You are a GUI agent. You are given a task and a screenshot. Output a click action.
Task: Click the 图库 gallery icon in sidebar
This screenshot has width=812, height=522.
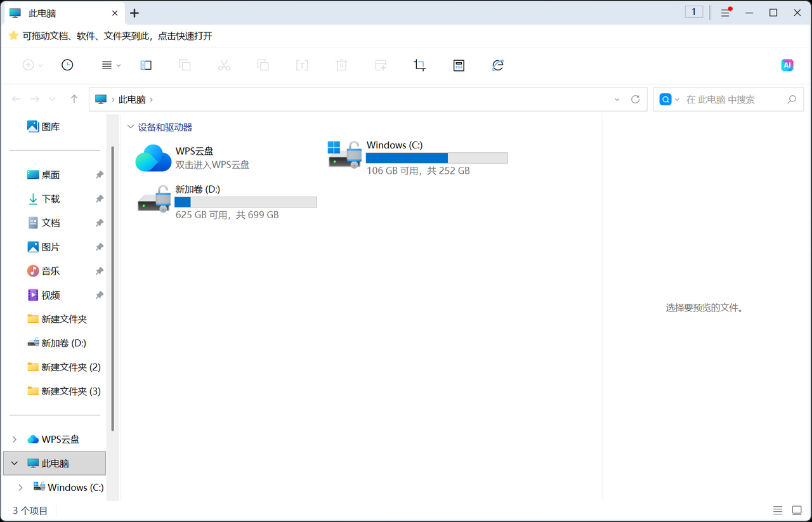pos(34,126)
